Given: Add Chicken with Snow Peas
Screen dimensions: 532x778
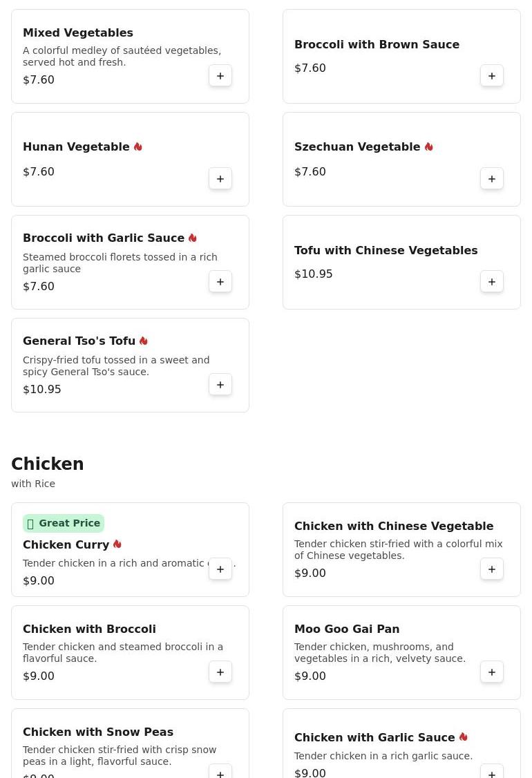Looking at the screenshot, I should point(220,771).
